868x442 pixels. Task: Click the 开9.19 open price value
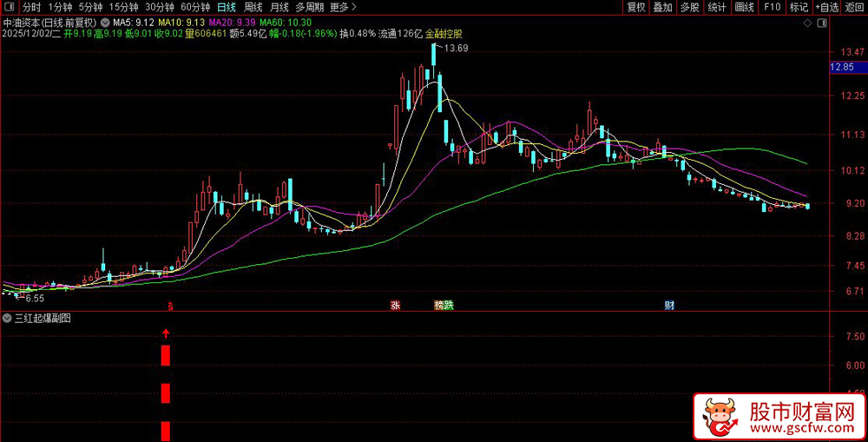pyautogui.click(x=78, y=33)
